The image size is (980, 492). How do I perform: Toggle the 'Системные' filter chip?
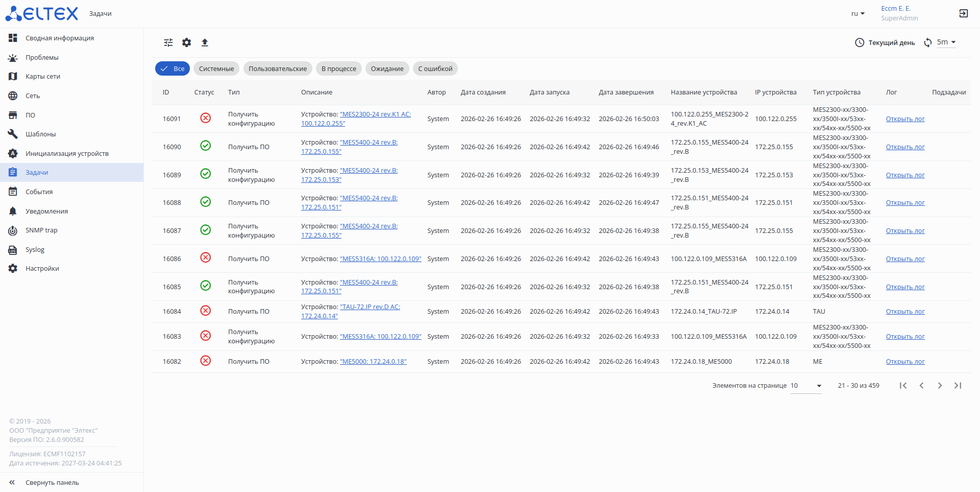pos(216,69)
